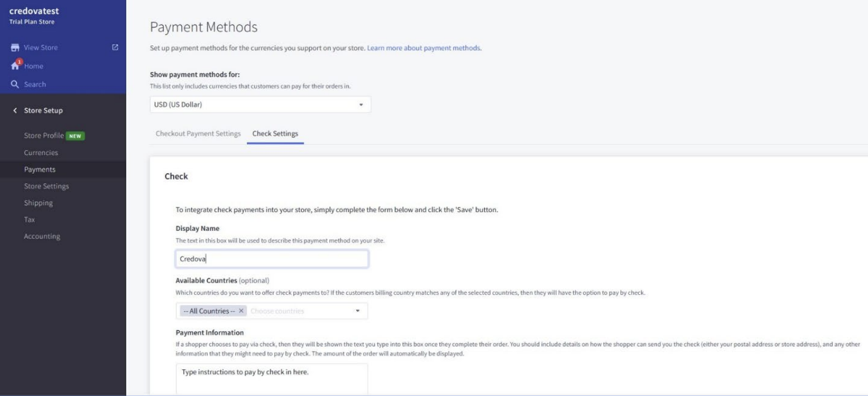The image size is (868, 396).
Task: Select the Check Settings tab
Action: 275,134
